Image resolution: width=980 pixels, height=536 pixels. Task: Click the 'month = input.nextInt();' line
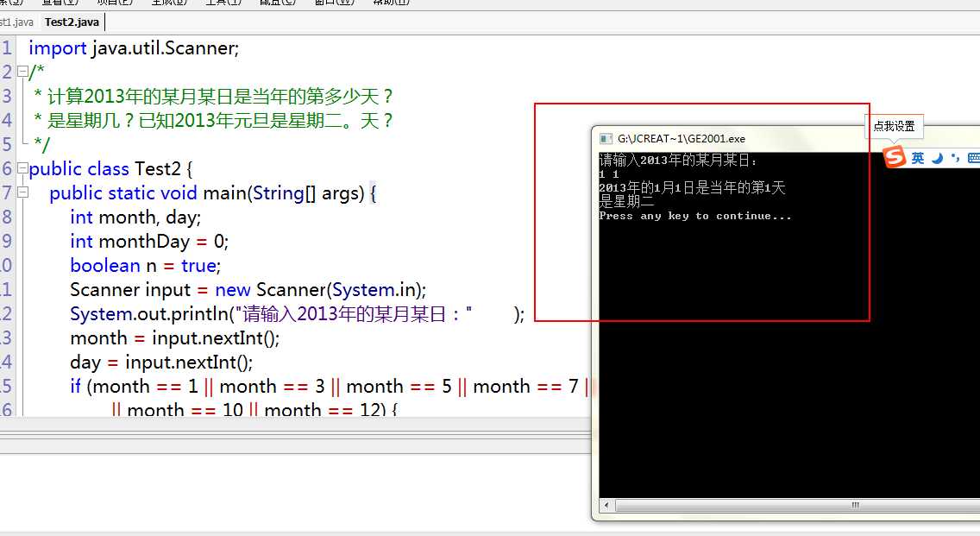175,338
